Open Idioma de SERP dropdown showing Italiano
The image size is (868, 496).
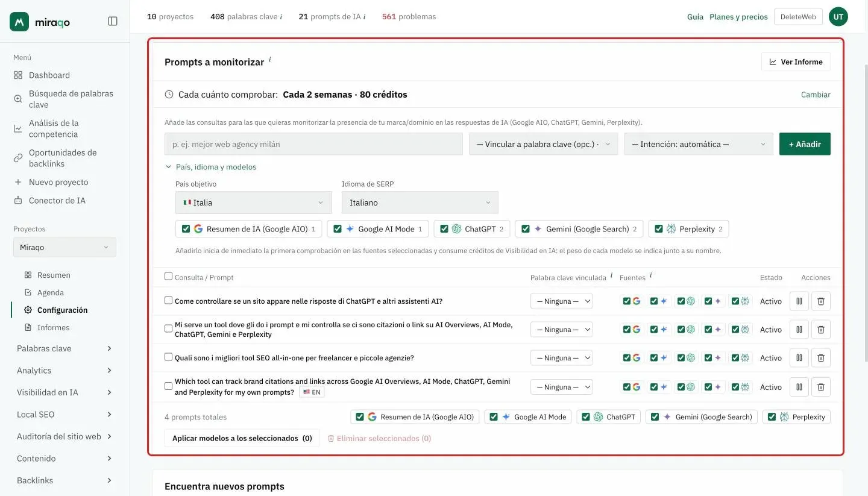(x=420, y=202)
